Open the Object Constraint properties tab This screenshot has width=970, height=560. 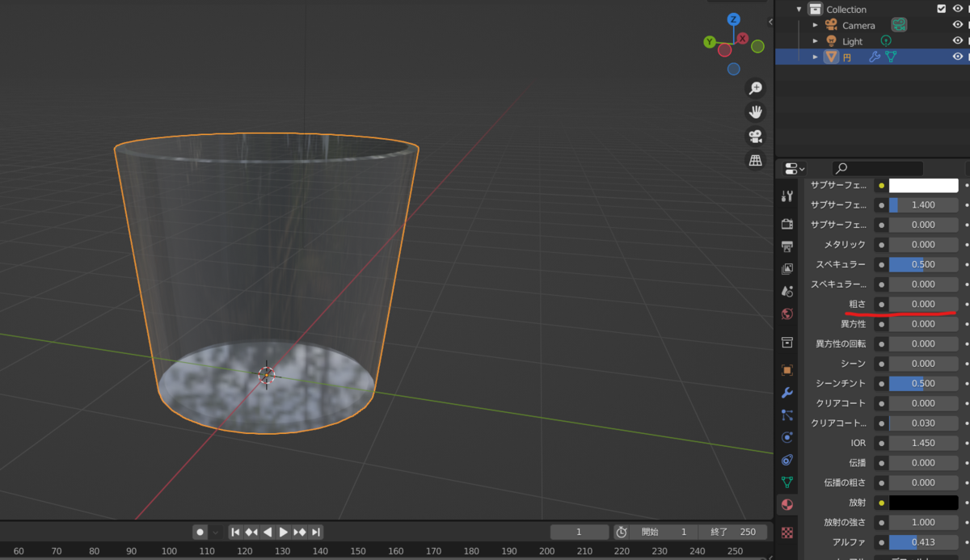coord(787,460)
